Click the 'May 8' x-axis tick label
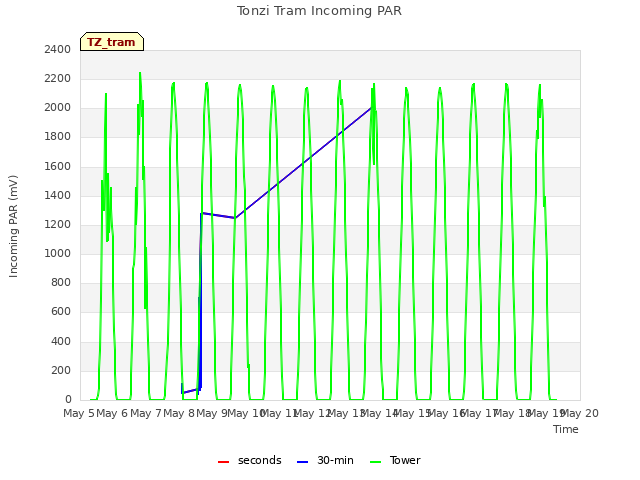Viewport: 640px width, 480px height. 179,413
